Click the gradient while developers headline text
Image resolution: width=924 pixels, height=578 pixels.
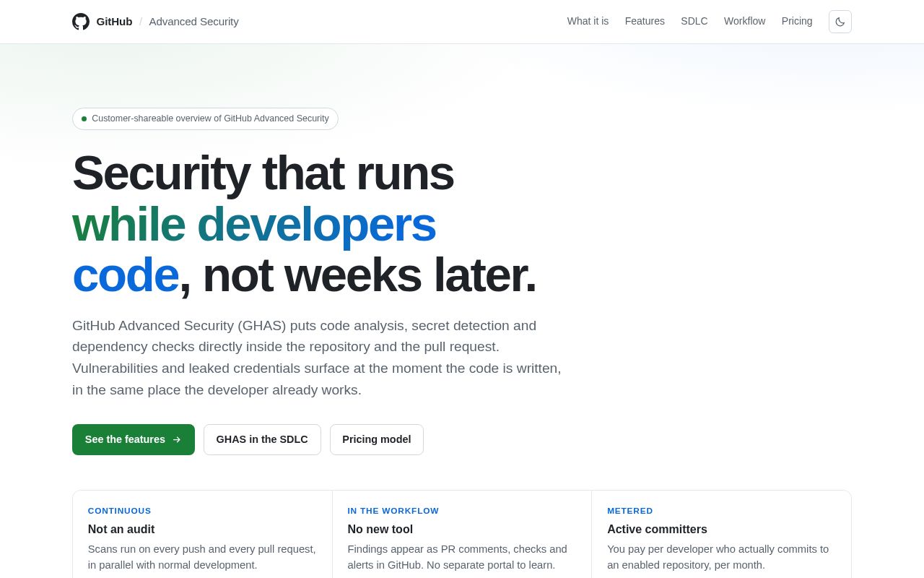click(x=254, y=224)
